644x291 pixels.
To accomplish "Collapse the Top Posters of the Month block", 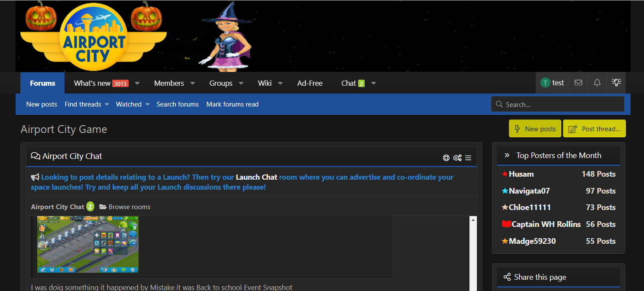I will (x=507, y=155).
